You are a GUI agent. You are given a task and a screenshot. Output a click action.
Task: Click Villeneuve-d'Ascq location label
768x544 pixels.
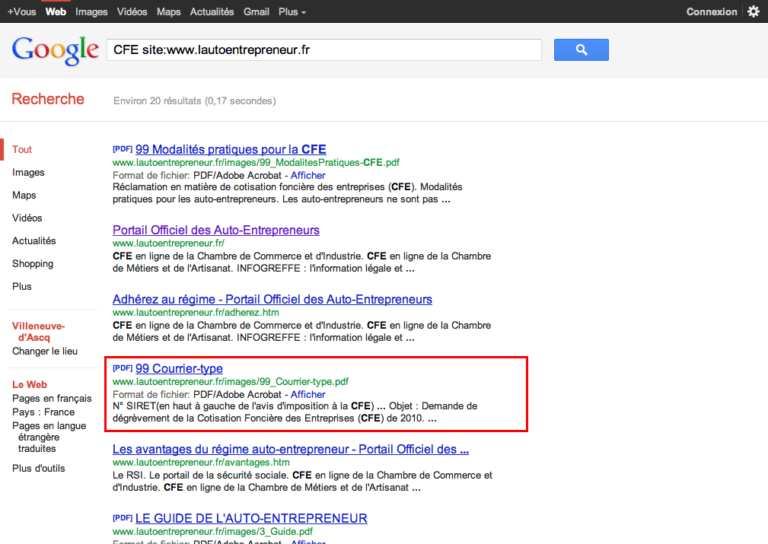pyautogui.click(x=38, y=331)
